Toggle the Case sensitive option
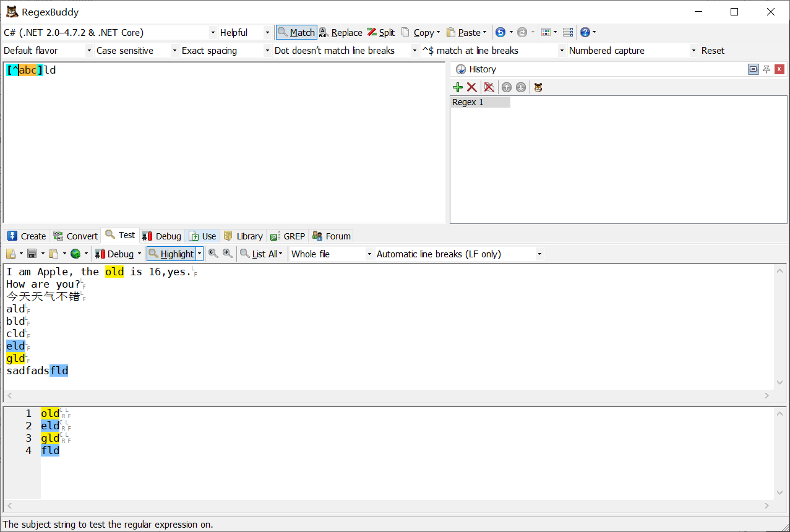 (x=136, y=51)
